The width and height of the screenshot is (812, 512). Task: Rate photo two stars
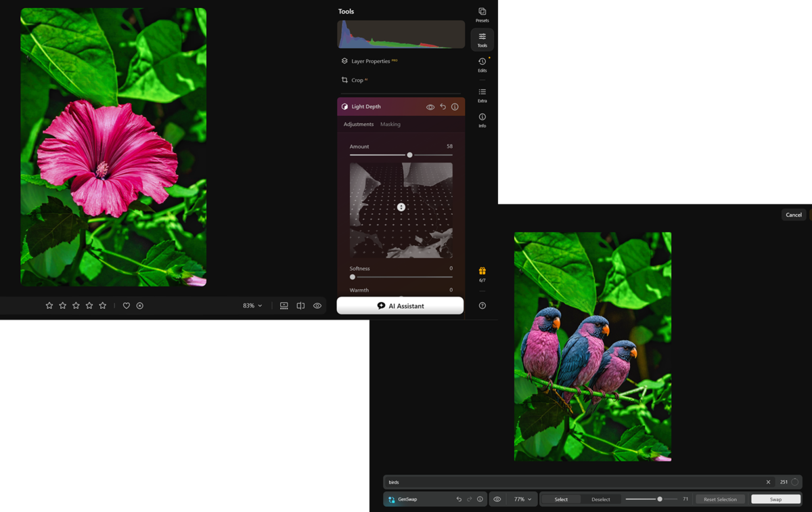click(x=63, y=305)
